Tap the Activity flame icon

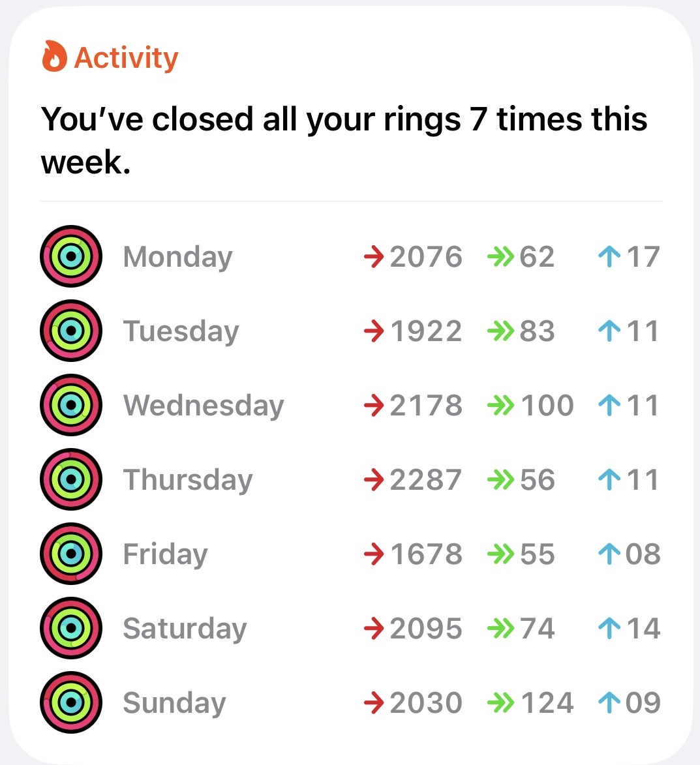click(x=54, y=57)
